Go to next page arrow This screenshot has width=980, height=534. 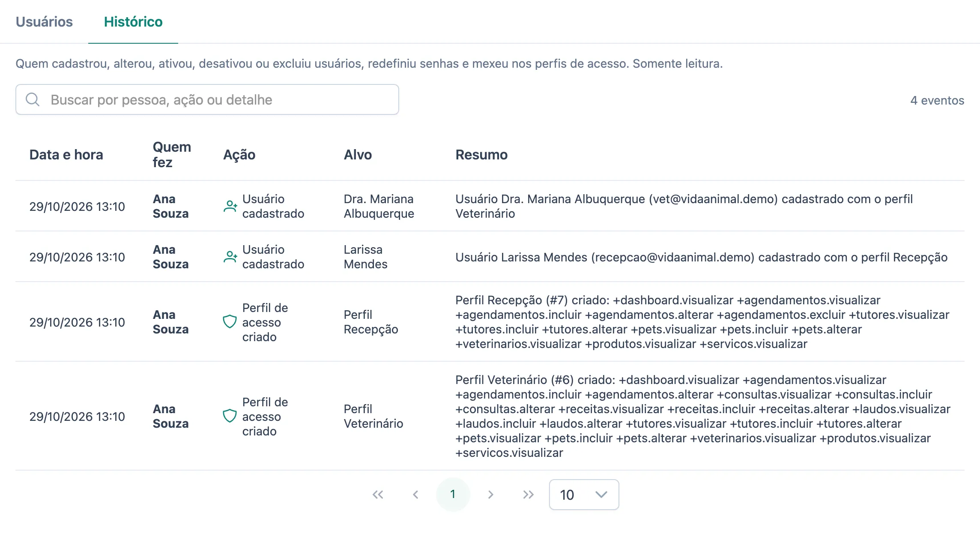(491, 495)
